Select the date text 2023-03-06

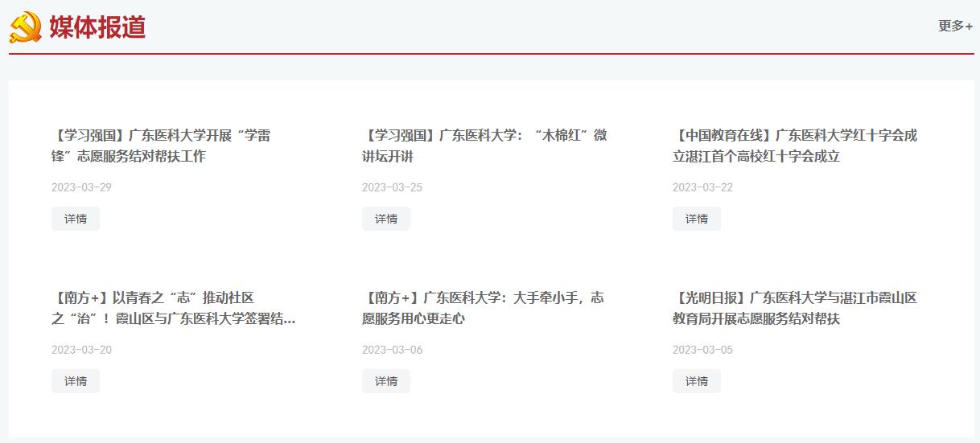[392, 350]
